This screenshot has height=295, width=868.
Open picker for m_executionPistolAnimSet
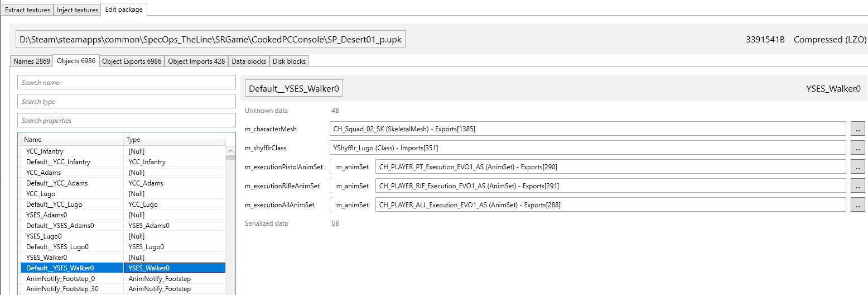tap(857, 166)
